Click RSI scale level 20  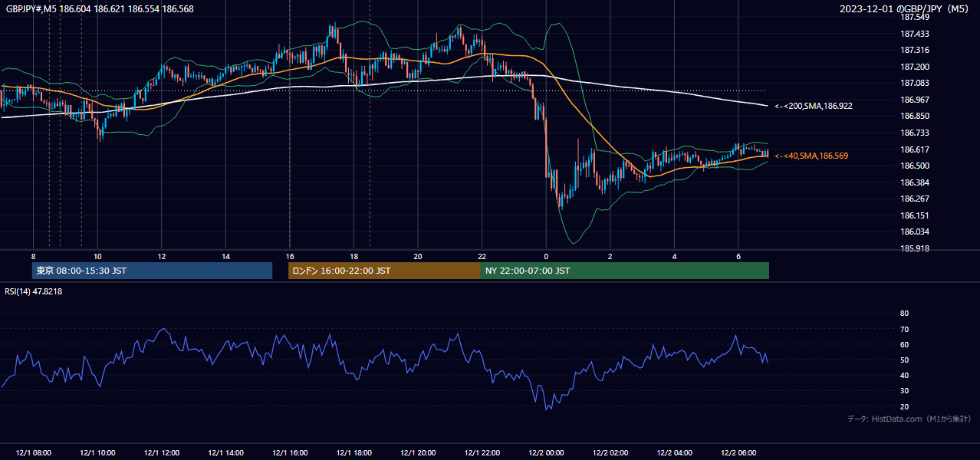pyautogui.click(x=904, y=406)
